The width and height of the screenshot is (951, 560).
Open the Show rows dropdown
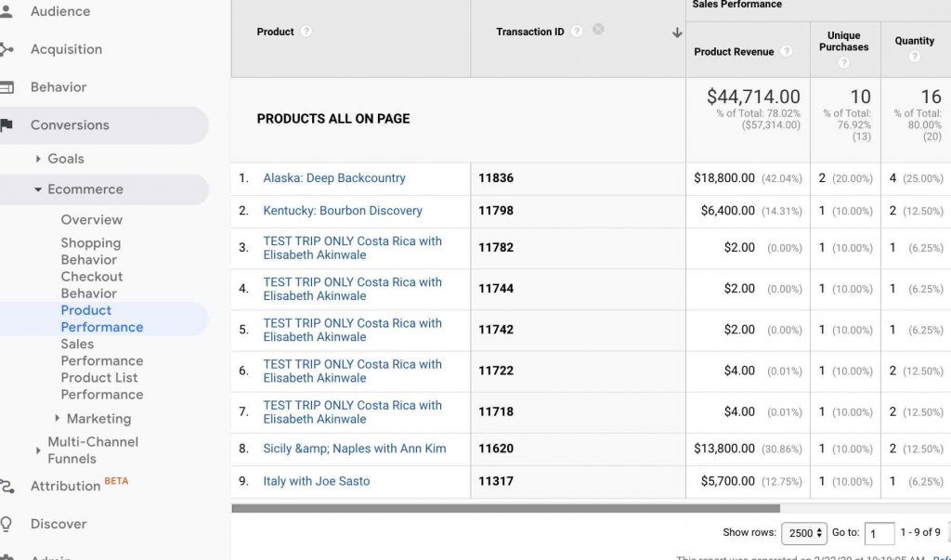coord(804,533)
